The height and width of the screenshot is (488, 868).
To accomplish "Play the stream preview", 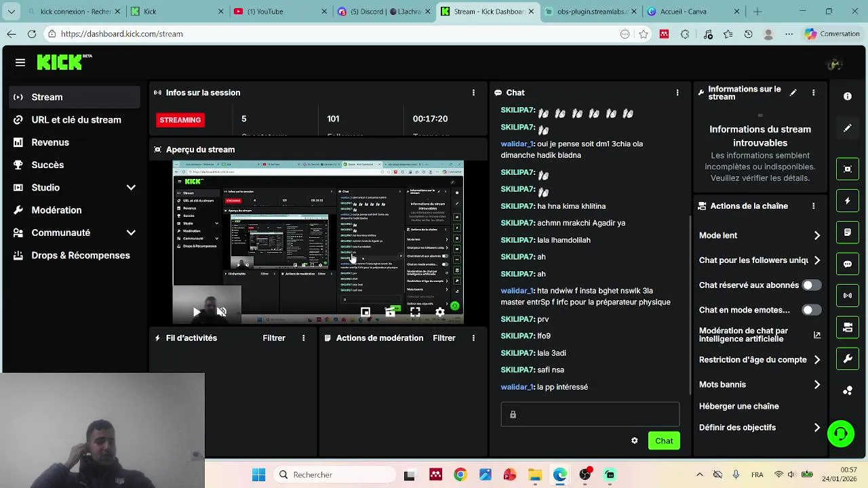I will 196,312.
